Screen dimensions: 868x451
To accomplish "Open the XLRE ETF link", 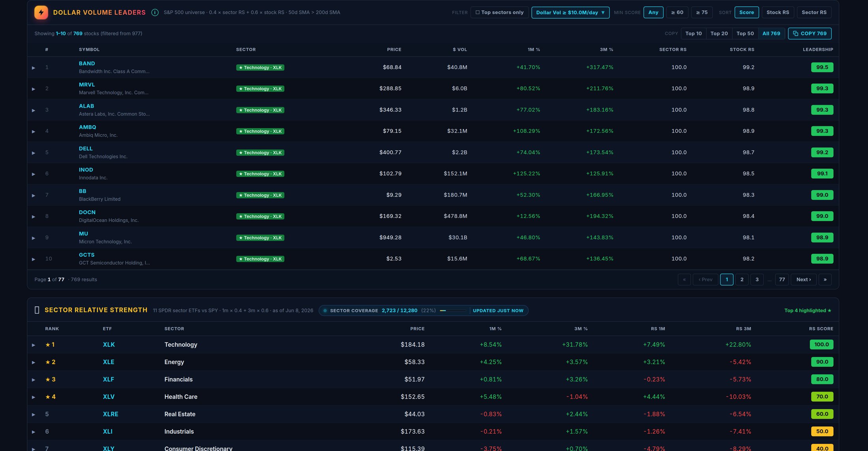I will 110,414.
